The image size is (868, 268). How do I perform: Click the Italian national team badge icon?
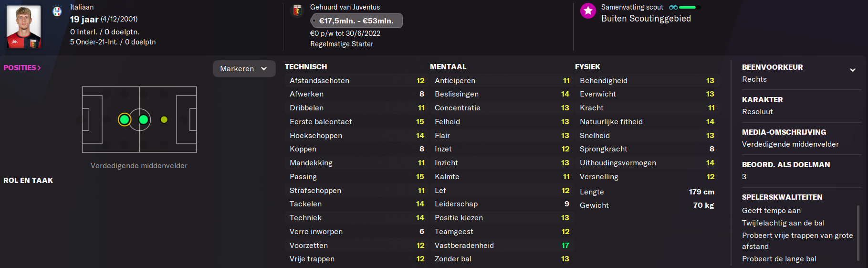(57, 11)
